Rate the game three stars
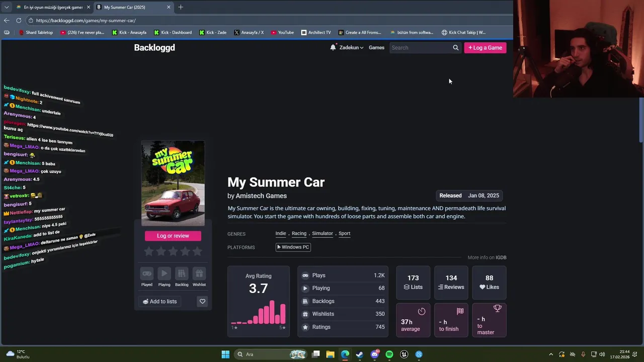 [x=173, y=251]
